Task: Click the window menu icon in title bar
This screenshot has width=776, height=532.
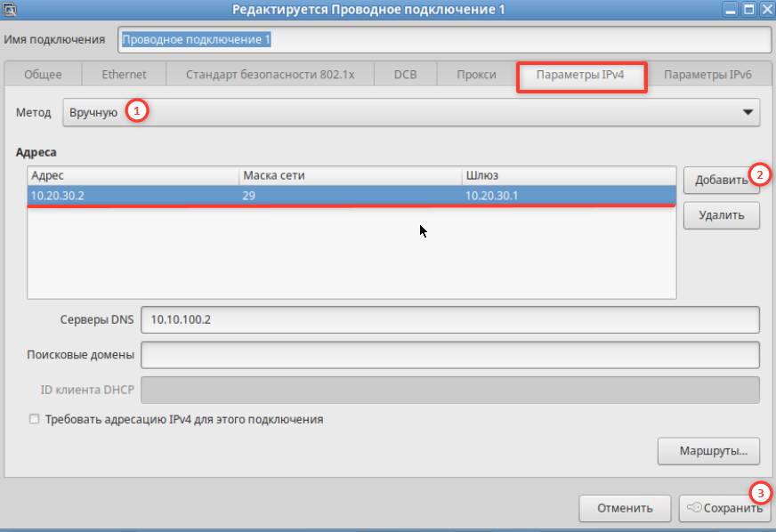Action: pyautogui.click(x=9, y=10)
